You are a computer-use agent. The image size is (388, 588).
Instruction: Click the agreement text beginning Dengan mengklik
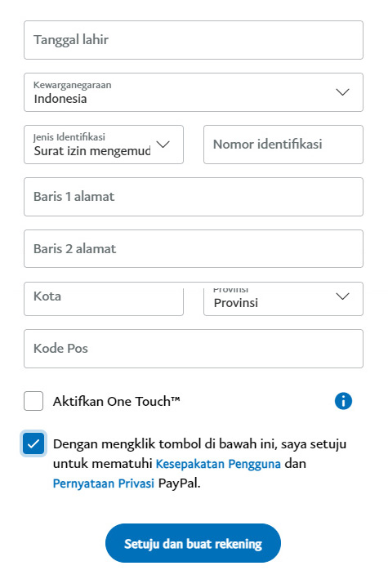pyautogui.click(x=199, y=464)
